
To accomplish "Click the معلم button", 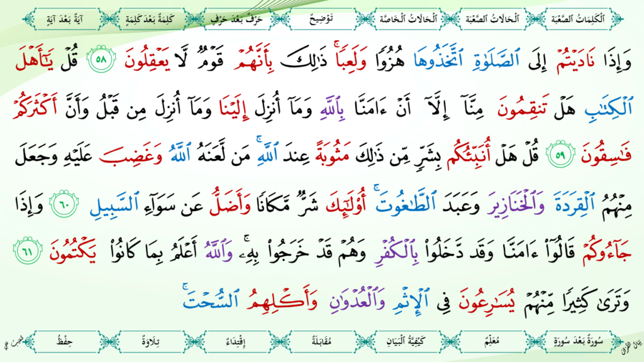I will click(x=492, y=341).
